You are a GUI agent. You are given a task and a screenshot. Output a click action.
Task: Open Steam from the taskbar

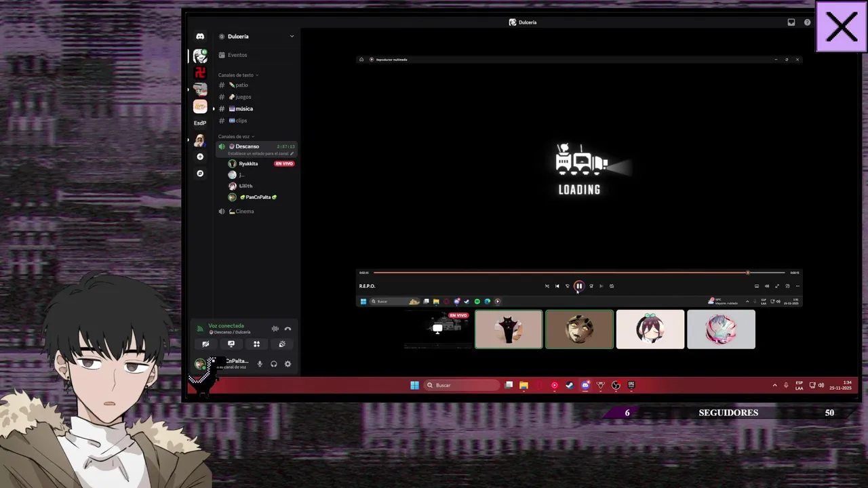tap(570, 385)
